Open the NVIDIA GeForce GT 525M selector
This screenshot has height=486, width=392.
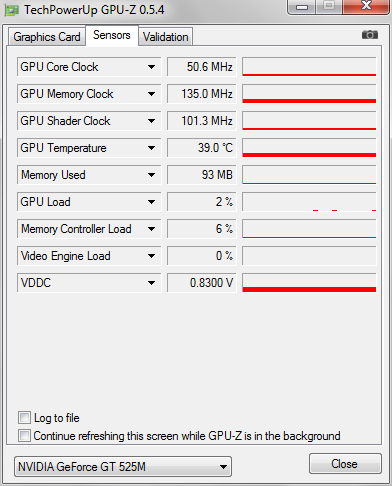pyautogui.click(x=123, y=467)
